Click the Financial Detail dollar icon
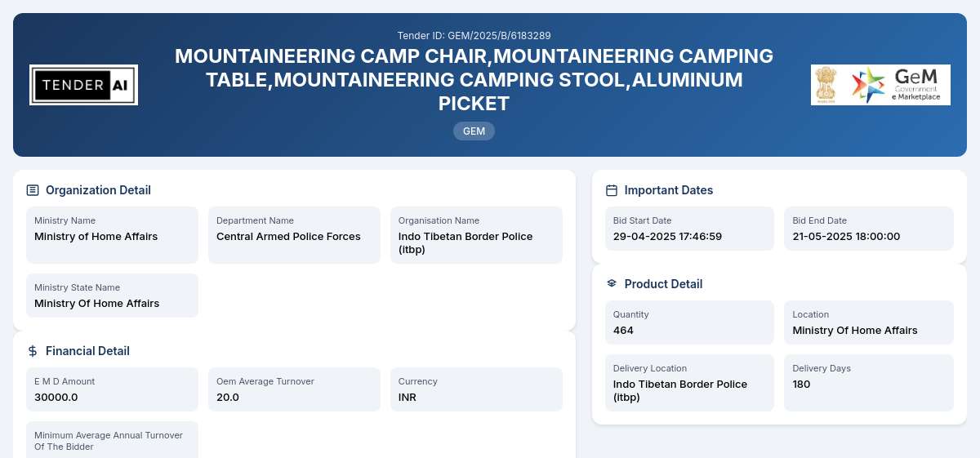Image resolution: width=980 pixels, height=458 pixels. 33,351
